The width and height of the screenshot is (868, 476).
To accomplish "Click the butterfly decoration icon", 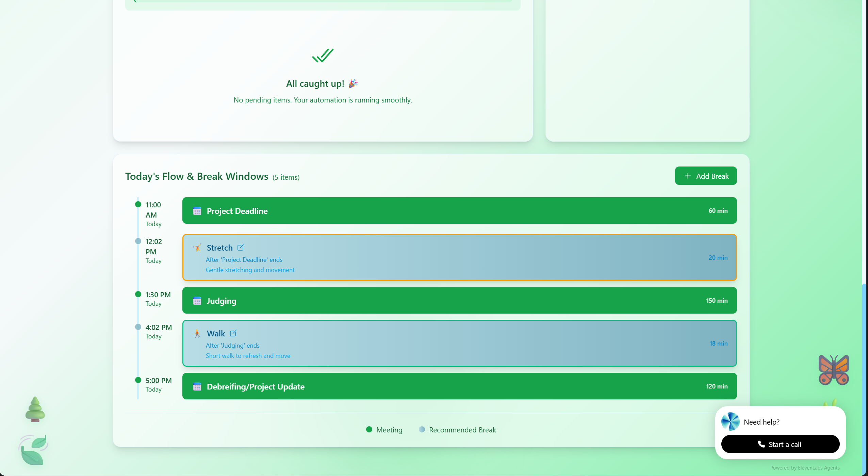I will click(x=833, y=370).
